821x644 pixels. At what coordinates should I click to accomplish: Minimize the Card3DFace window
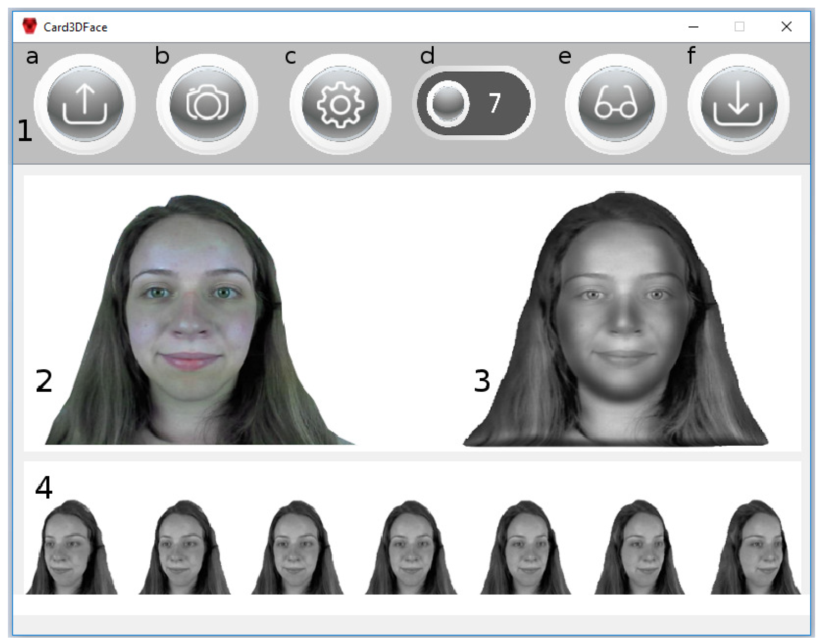tap(693, 27)
